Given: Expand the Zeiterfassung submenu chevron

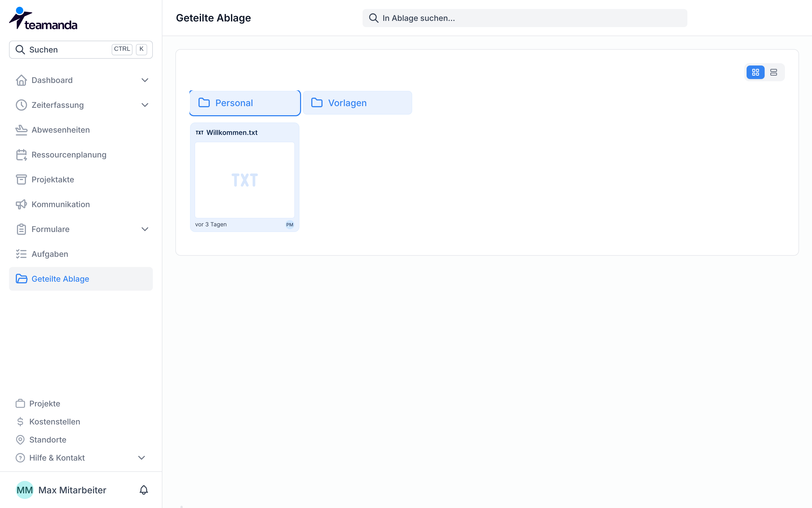Looking at the screenshot, I should [x=145, y=105].
